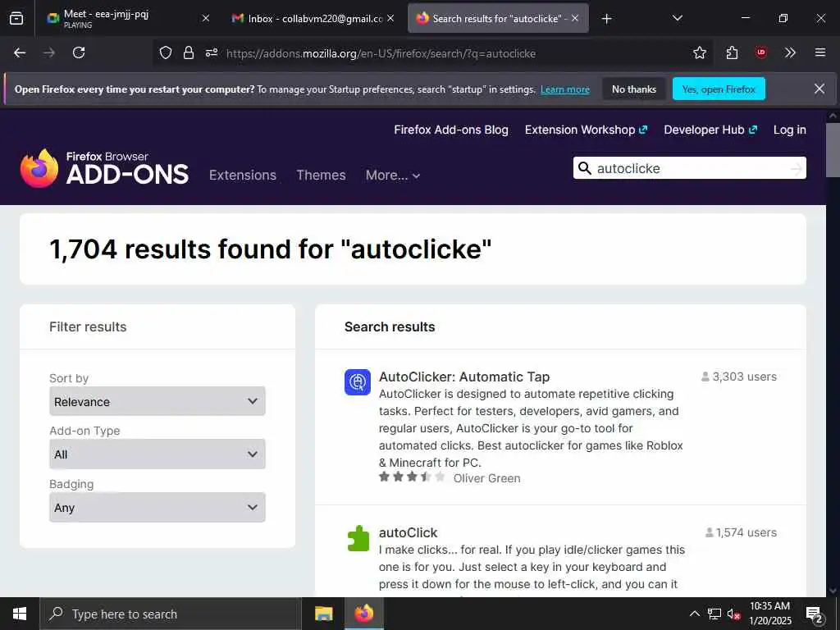Switch to the Gmail Inbox tab

click(313, 18)
